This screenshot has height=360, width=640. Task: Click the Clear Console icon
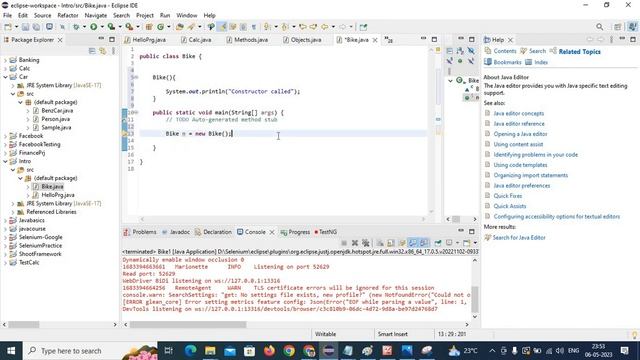[x=380, y=243]
